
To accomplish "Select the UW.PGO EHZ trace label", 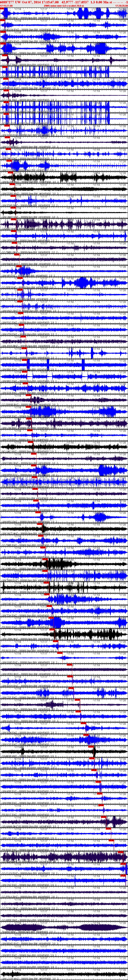I will [30, 322].
